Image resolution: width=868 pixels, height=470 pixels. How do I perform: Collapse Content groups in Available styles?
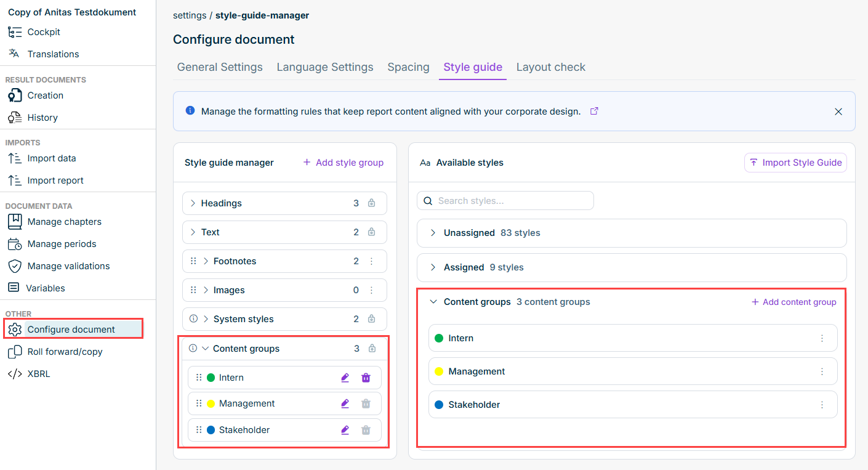click(433, 302)
